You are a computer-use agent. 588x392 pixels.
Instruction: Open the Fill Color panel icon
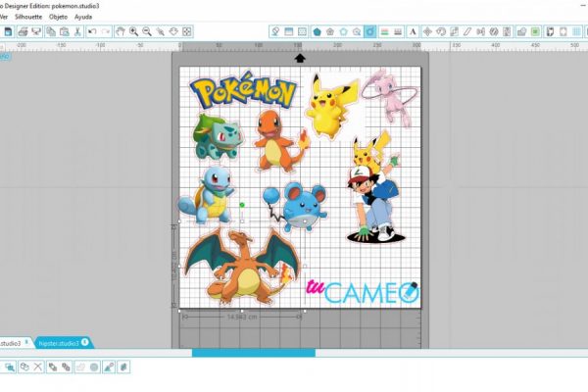tap(275, 31)
